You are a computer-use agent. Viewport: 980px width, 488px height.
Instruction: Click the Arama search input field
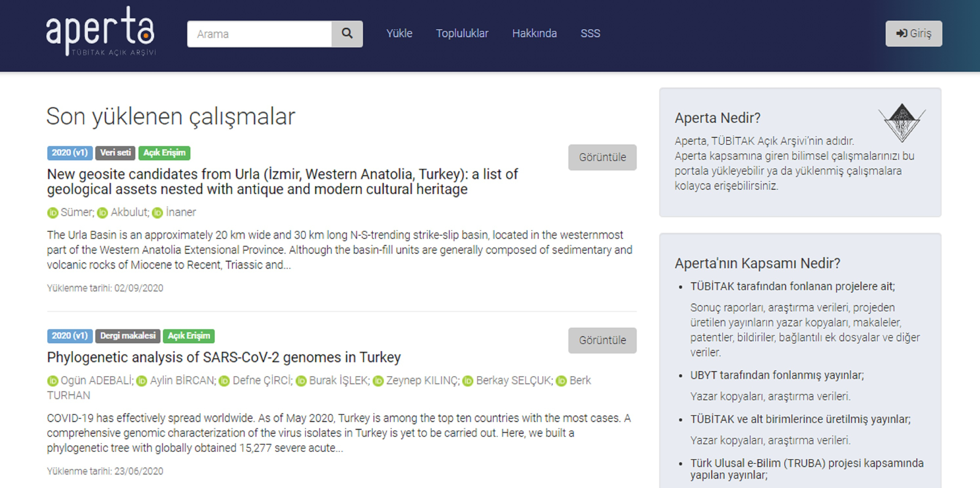pos(259,34)
